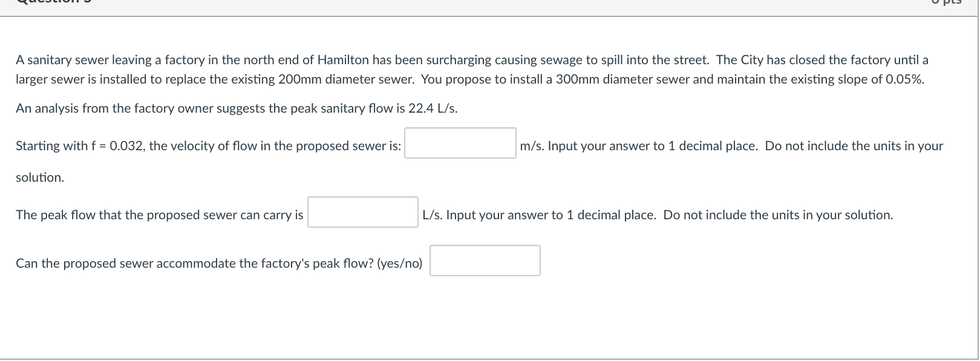Click the peak flow answer input box
The height and width of the screenshot is (361, 980).
point(362,212)
